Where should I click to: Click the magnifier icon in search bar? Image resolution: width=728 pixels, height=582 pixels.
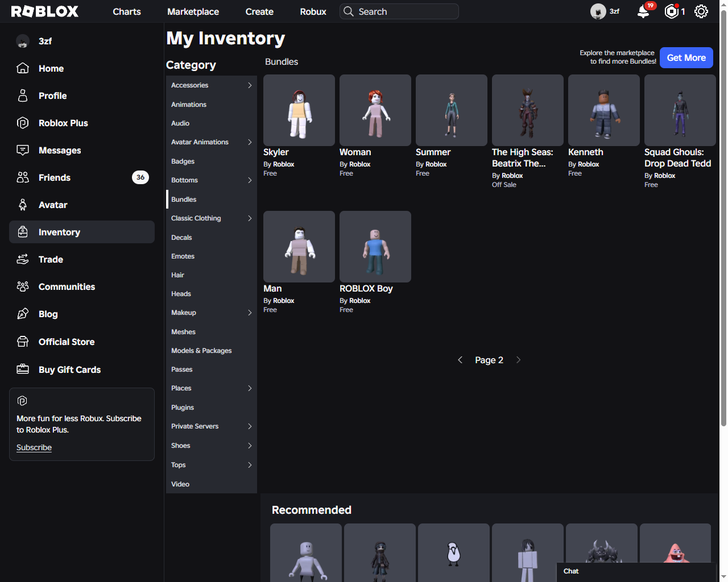click(348, 11)
